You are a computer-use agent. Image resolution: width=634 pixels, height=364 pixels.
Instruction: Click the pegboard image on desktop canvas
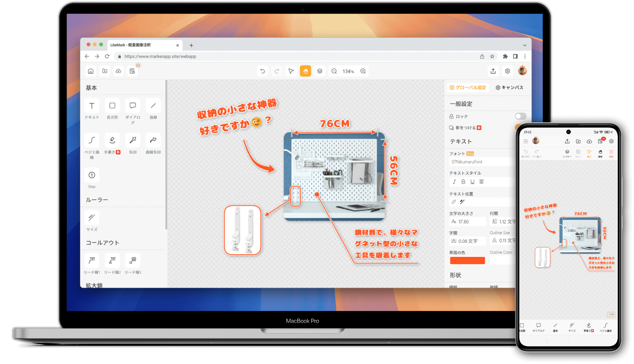pyautogui.click(x=334, y=177)
